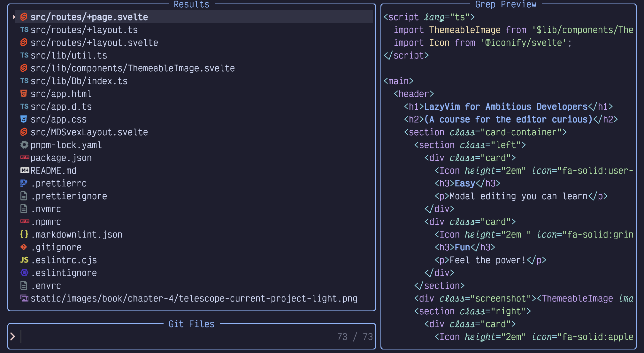Screen dimensions: 644x353
Task: Click the gear icon beside pnpm-lock.yaml
Action: (24, 145)
